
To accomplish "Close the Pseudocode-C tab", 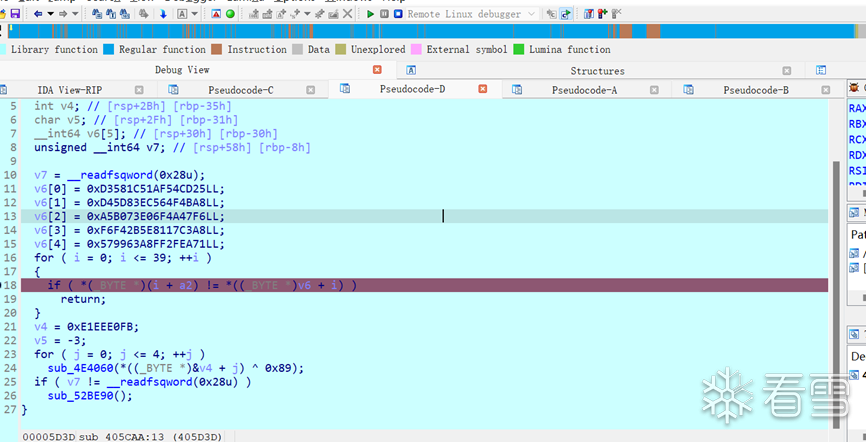I will click(310, 90).
